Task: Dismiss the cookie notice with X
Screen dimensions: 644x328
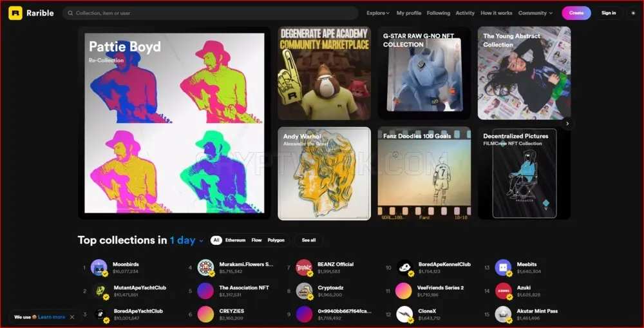Action: (x=72, y=317)
